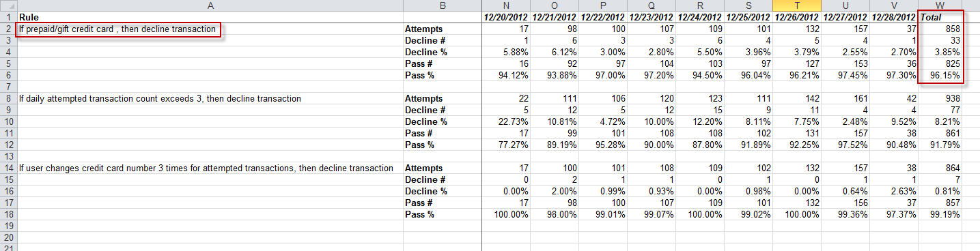This screenshot has height=251, width=980.
Task: Select the 12/28/2012 date header cell
Action: tap(893, 17)
